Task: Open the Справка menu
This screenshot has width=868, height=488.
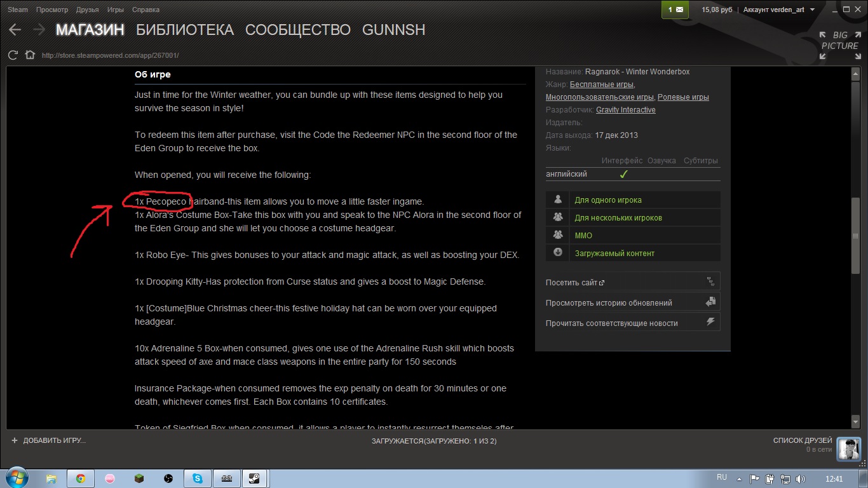Action: click(146, 10)
